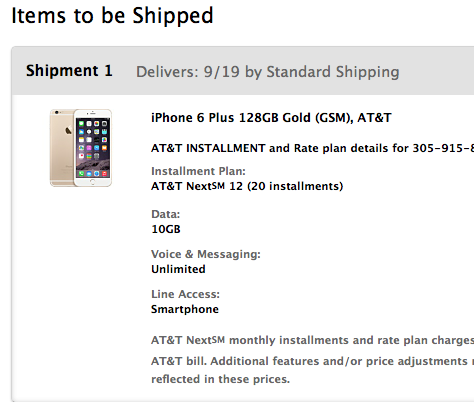Click the 'Voice & Messaging:' label

(206, 254)
